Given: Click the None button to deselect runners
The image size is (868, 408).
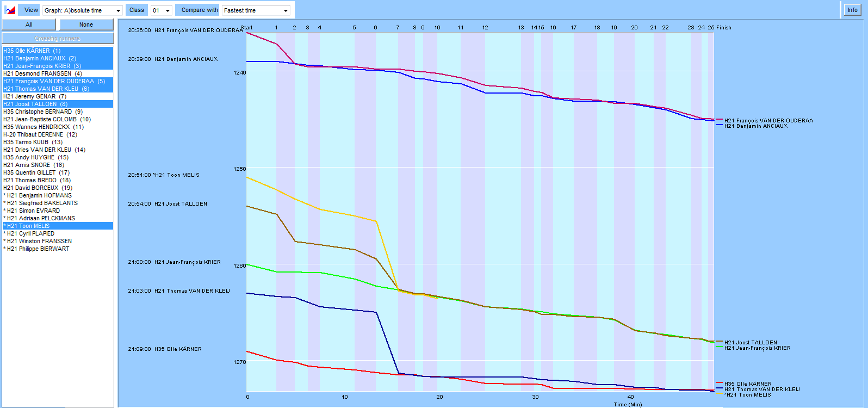Looking at the screenshot, I should pos(86,24).
